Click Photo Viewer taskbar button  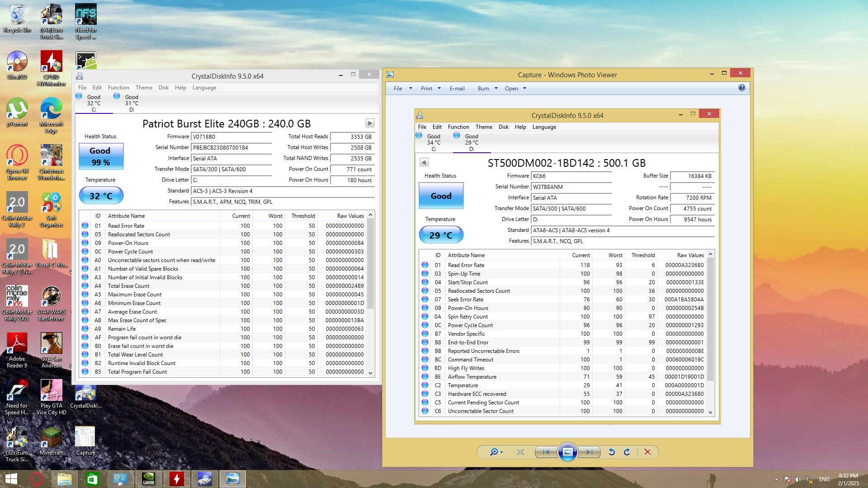click(233, 479)
